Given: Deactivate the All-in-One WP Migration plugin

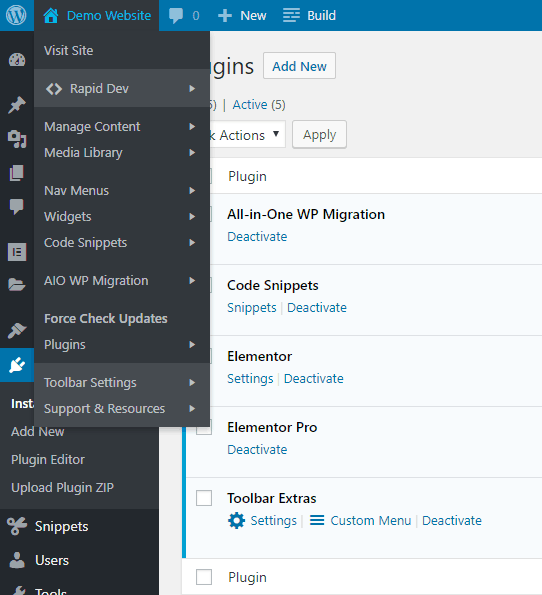Looking at the screenshot, I should [x=257, y=236].
